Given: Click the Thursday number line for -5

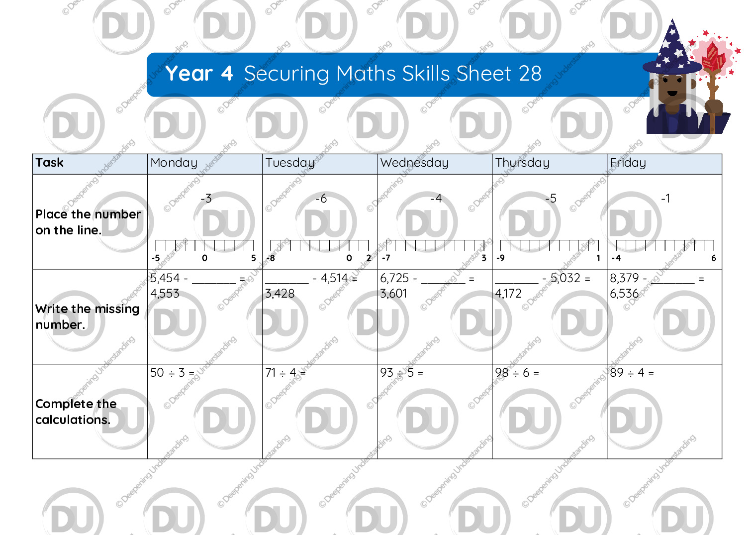Looking at the screenshot, I should click(x=550, y=245).
